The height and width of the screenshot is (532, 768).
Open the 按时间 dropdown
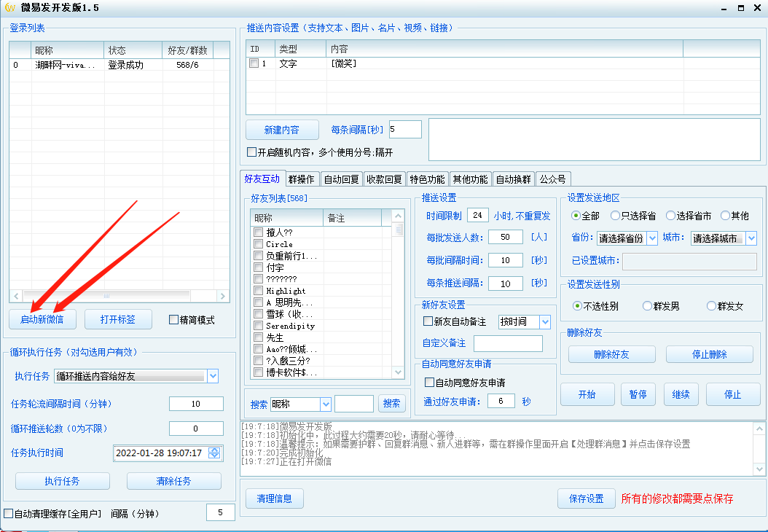pyautogui.click(x=545, y=322)
